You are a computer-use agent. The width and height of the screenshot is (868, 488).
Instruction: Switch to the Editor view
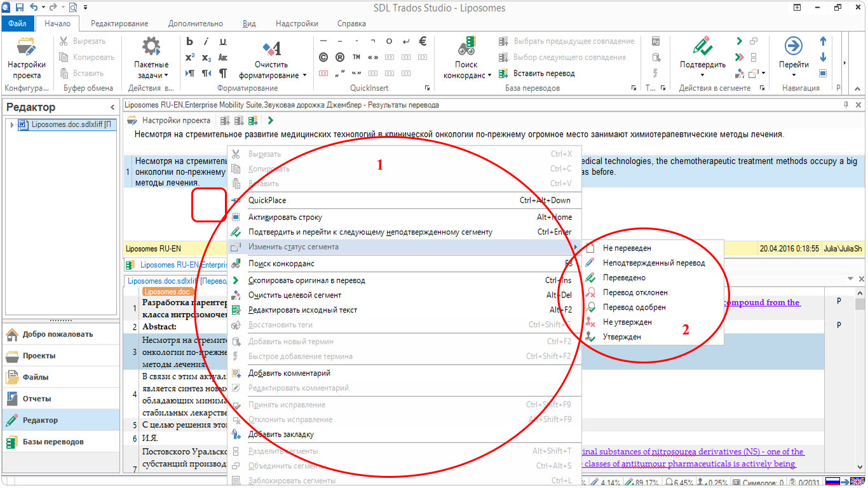point(60,420)
